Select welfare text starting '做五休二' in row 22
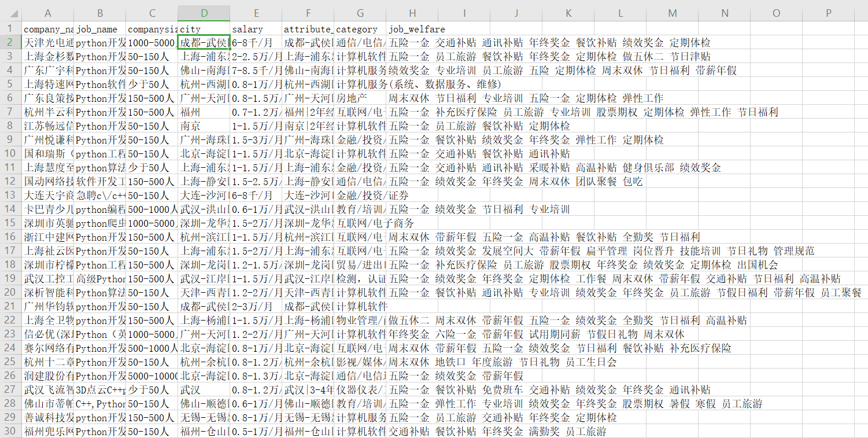The height and width of the screenshot is (438, 868). point(567,321)
